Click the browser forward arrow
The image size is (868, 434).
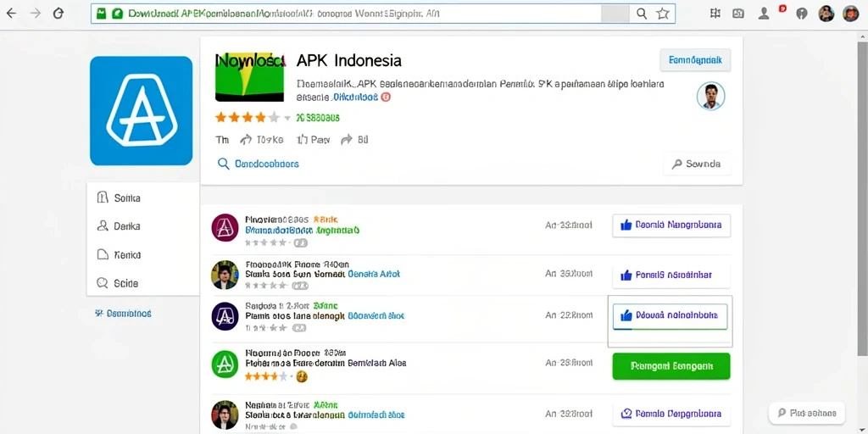point(36,14)
